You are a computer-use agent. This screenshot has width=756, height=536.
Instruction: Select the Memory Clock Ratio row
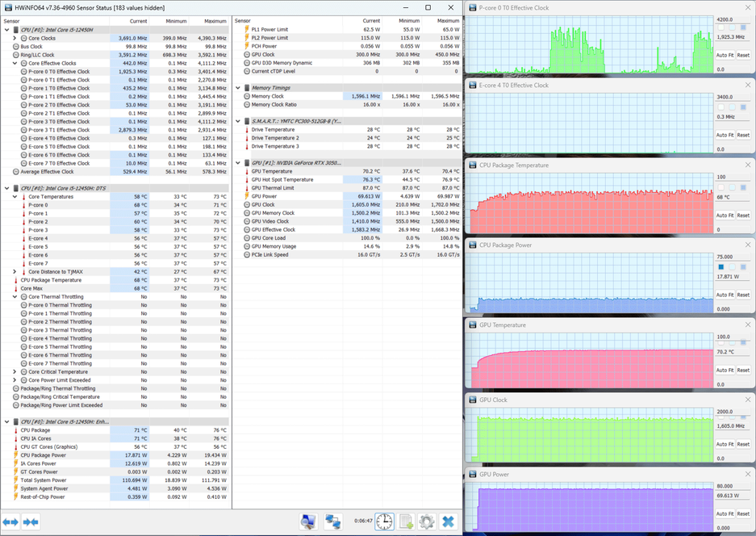[x=347, y=105]
